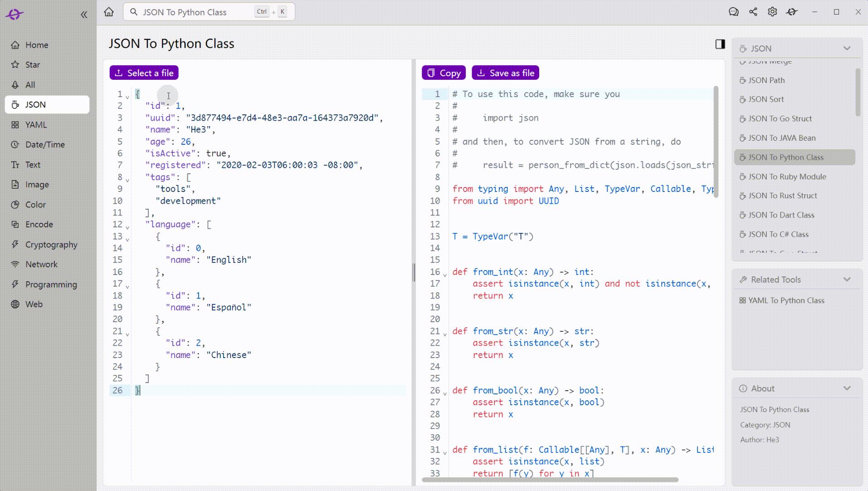Screen dimensions: 868x491
Task: Switch to the YAML category
Action: click(37, 124)
